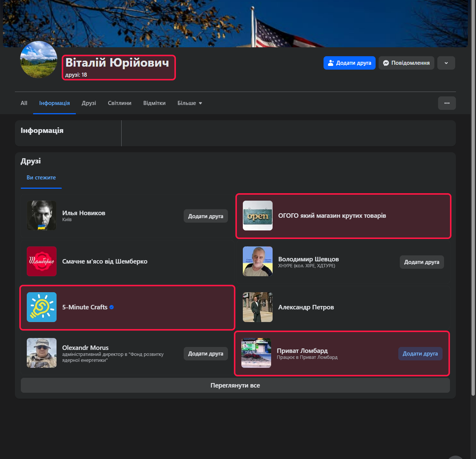Click the Друзі section heading

[x=31, y=161]
